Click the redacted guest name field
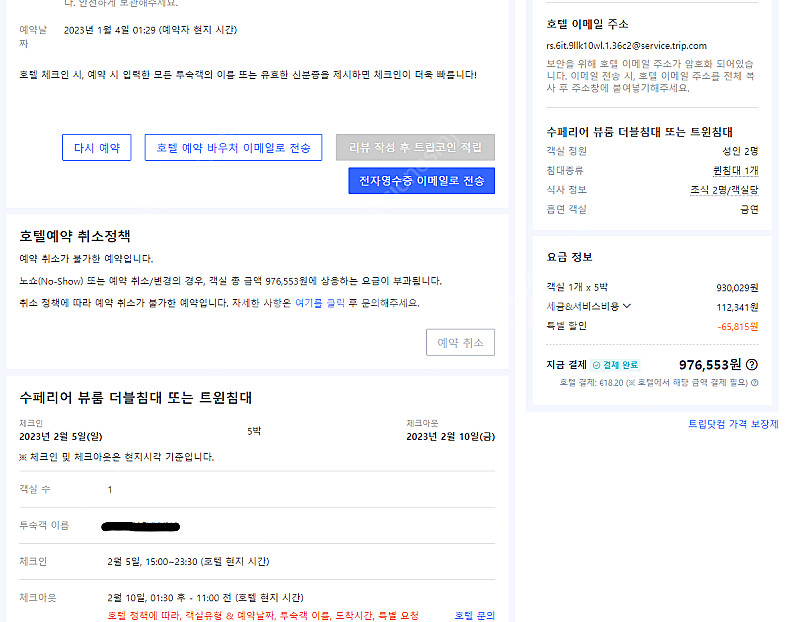This screenshot has height=622, width=800. click(x=141, y=527)
